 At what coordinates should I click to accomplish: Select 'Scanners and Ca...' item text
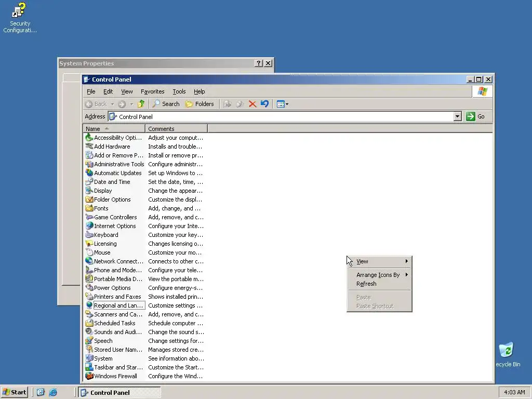(x=118, y=314)
